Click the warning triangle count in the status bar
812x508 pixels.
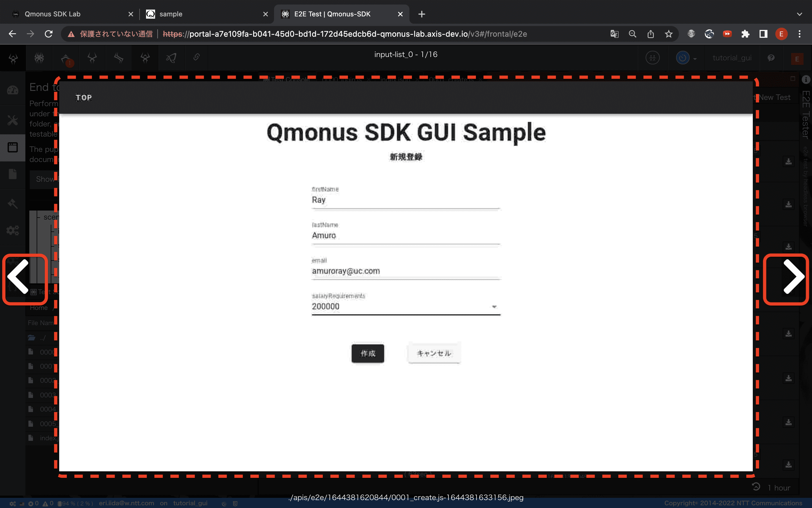click(x=48, y=503)
